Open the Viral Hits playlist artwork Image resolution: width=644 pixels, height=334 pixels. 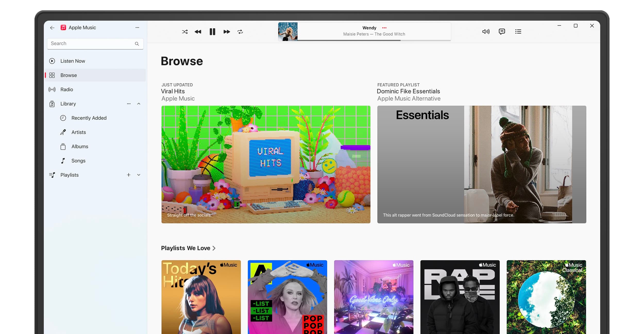pos(266,165)
